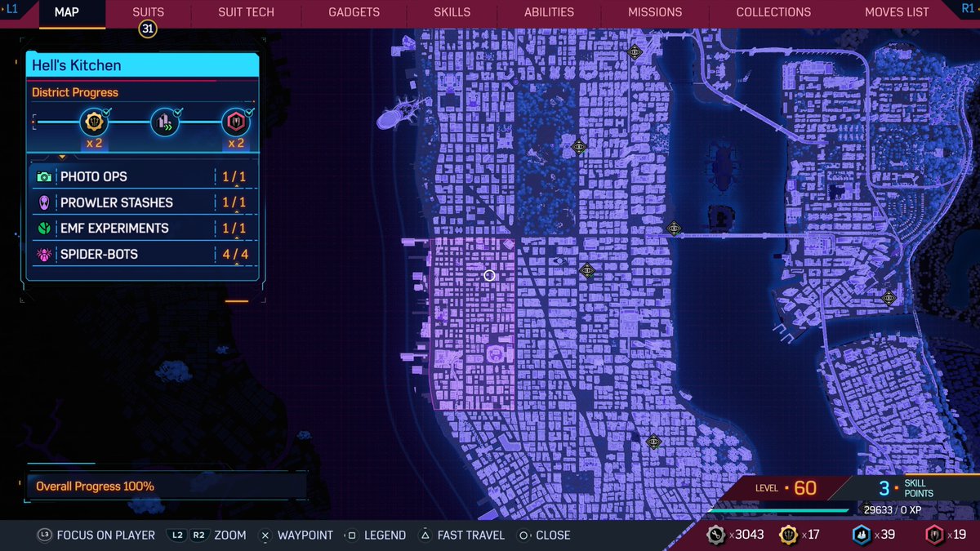The image size is (980, 551).
Task: Click the L1 shoulder button icon
Action: (x=12, y=7)
